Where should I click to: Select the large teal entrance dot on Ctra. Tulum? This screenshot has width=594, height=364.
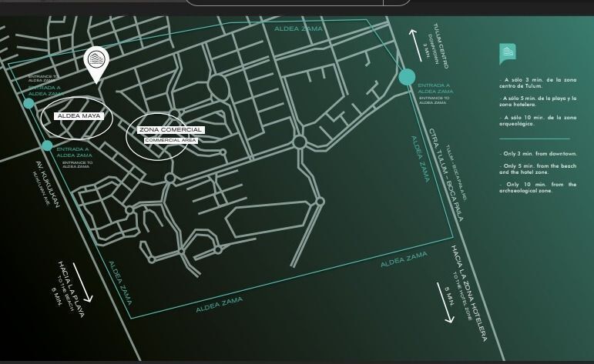[407, 77]
